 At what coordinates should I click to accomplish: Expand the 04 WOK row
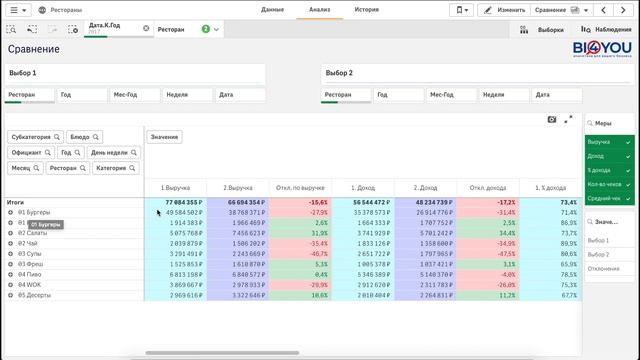click(x=11, y=285)
